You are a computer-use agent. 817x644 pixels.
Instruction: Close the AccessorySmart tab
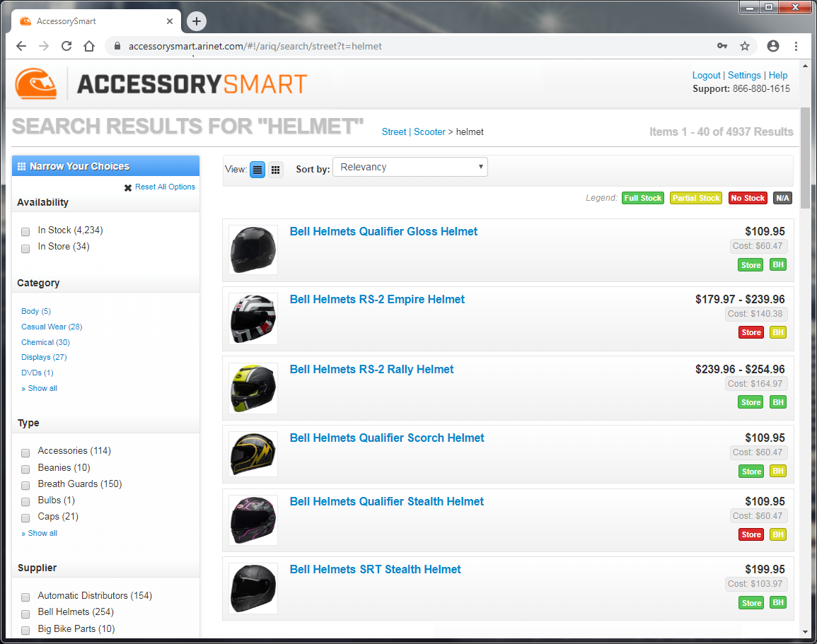click(x=169, y=21)
